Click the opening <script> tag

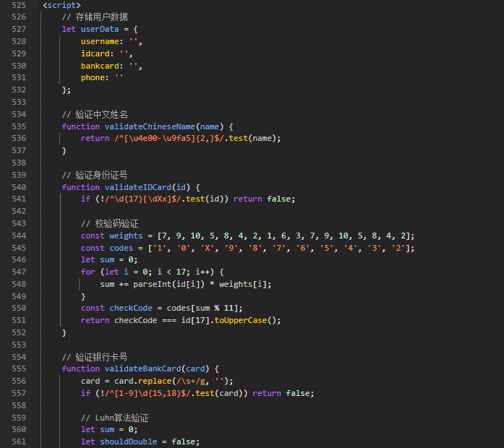61,5
